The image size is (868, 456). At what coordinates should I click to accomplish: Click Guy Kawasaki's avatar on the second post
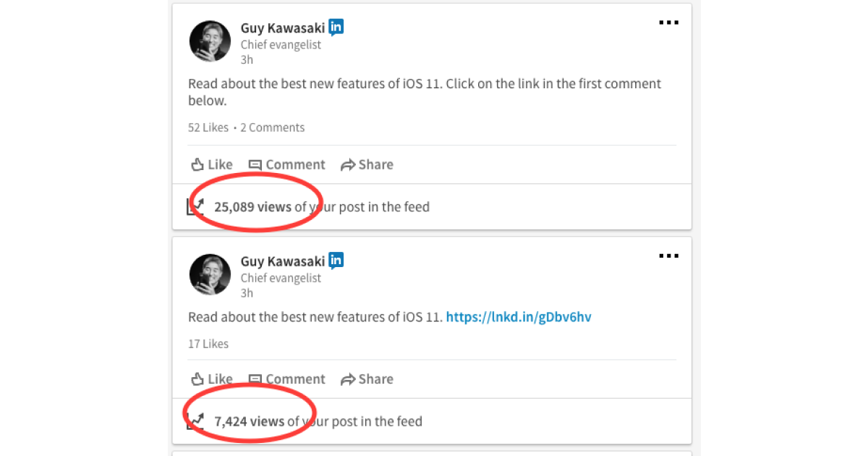pos(210,274)
